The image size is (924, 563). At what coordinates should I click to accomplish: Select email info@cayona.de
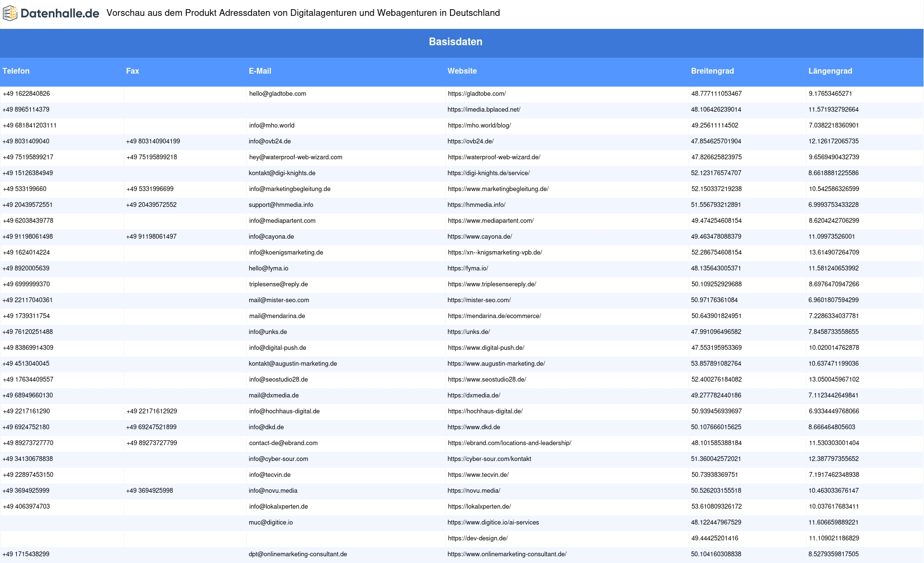click(x=271, y=237)
